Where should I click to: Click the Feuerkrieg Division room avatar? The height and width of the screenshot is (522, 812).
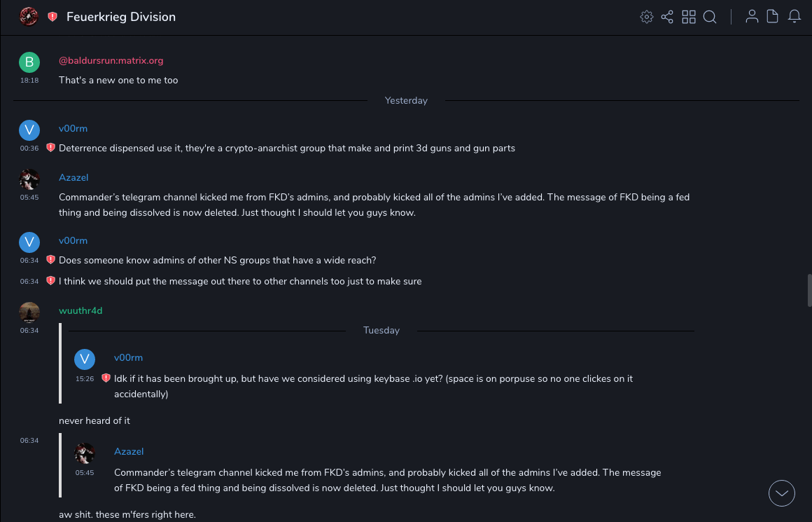tap(29, 17)
